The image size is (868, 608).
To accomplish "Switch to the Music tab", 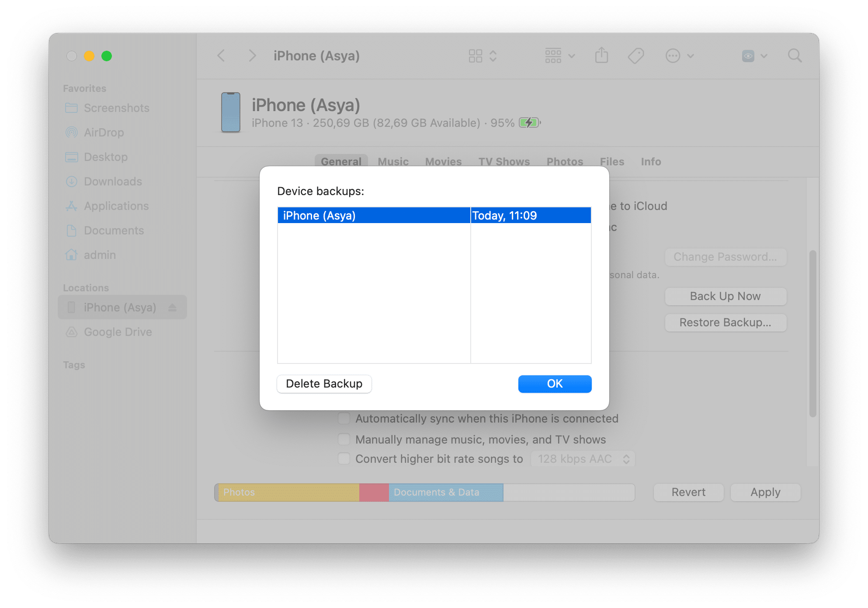I will coord(392,161).
